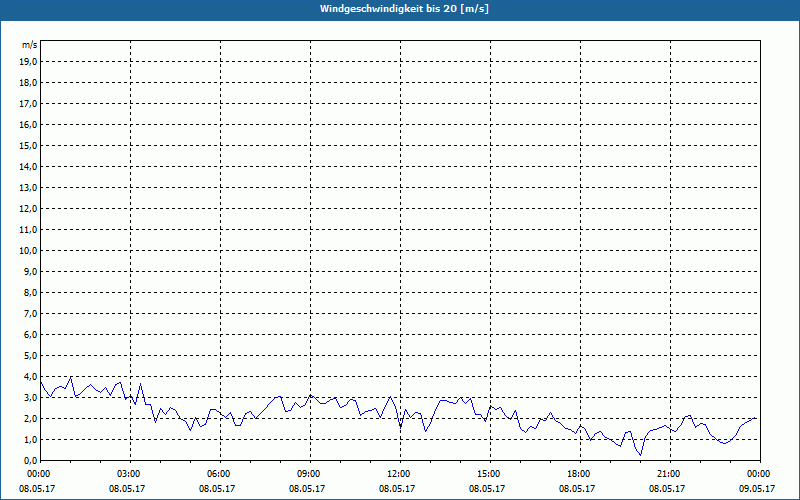
Task: Click the 00:00 label above 09.05.17
Action: (x=759, y=474)
